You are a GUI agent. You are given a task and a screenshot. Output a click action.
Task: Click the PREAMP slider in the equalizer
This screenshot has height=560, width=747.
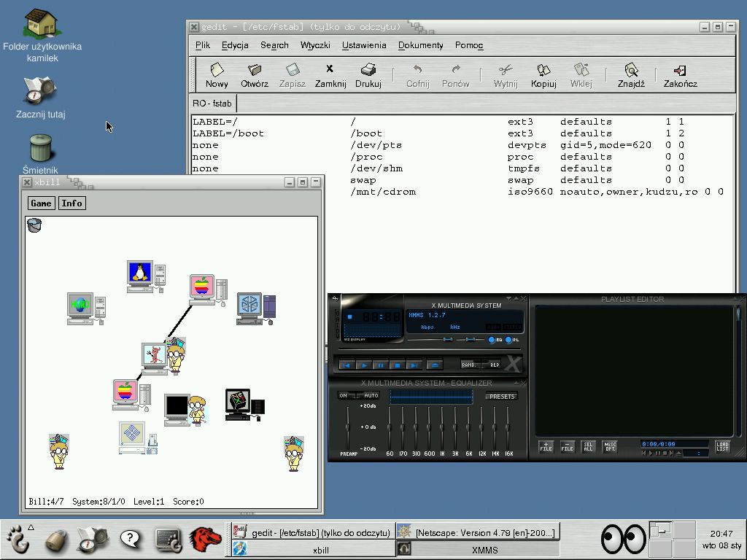(349, 428)
